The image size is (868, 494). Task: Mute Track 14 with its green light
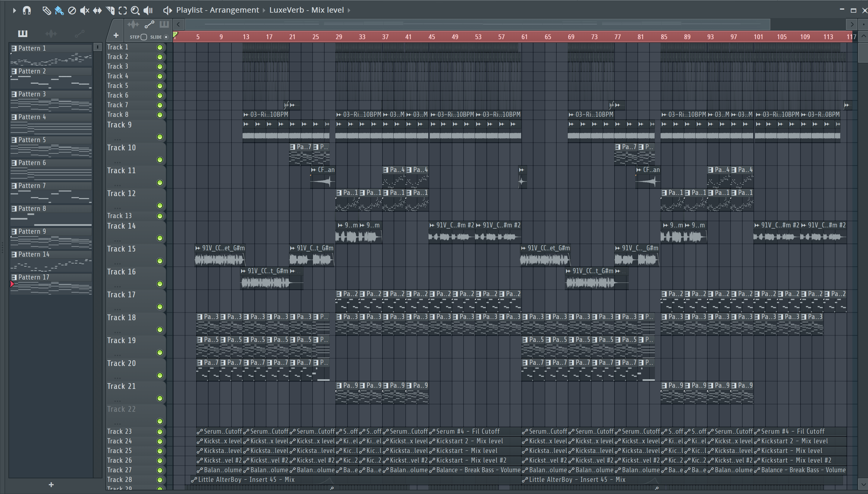(159, 238)
